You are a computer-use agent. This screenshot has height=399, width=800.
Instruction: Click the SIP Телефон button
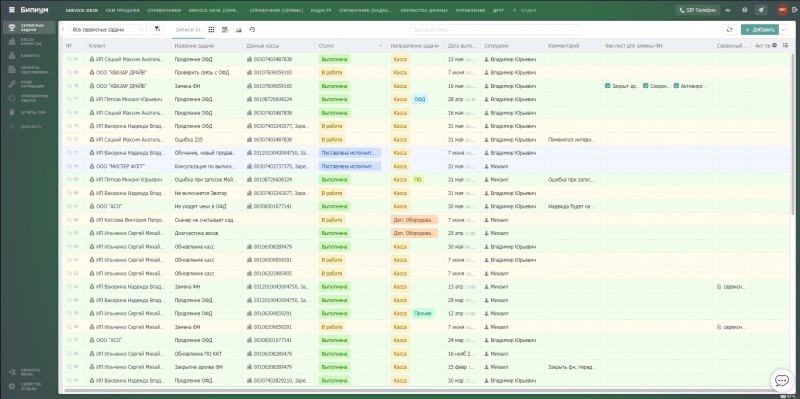[698, 10]
